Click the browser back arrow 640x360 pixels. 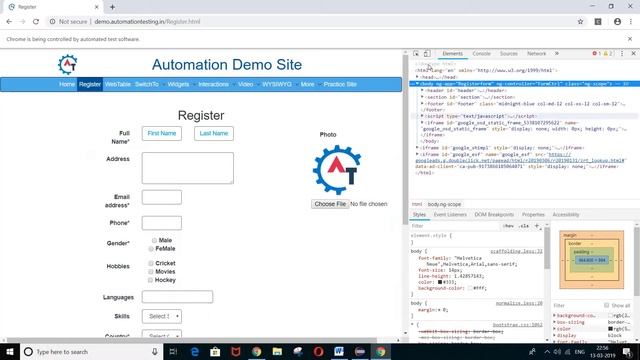click(x=9, y=22)
